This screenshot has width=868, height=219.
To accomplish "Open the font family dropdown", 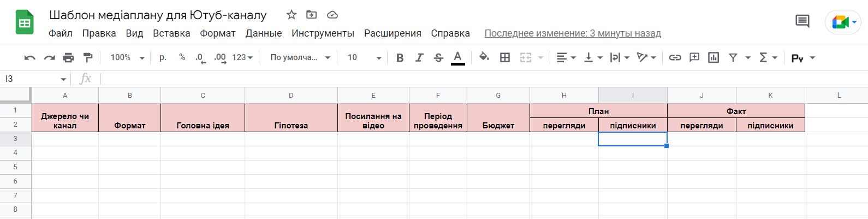I will point(300,57).
